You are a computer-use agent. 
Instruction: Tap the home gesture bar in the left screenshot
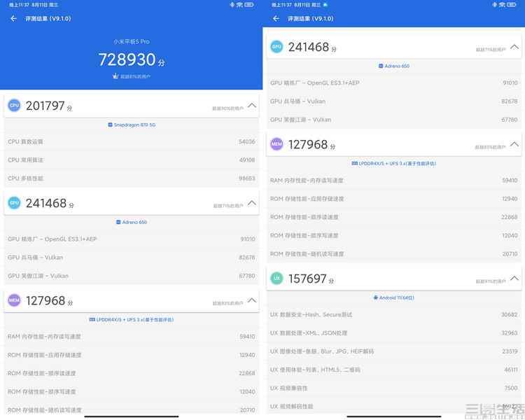[132, 416]
